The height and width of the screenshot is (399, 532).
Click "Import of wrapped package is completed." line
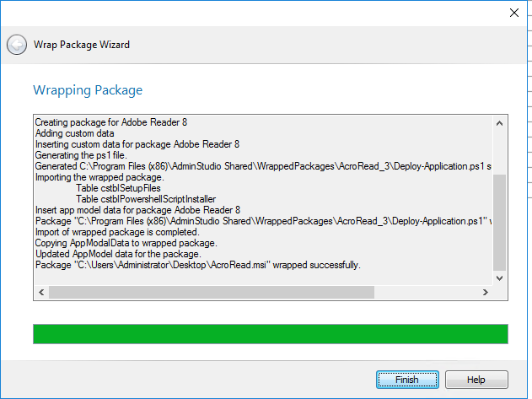click(117, 232)
